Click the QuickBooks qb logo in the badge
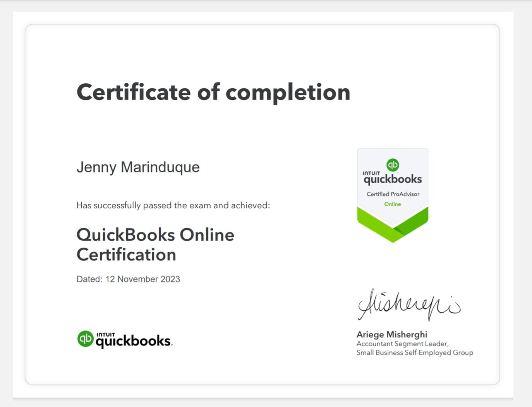This screenshot has width=532, height=407. pyautogui.click(x=392, y=165)
